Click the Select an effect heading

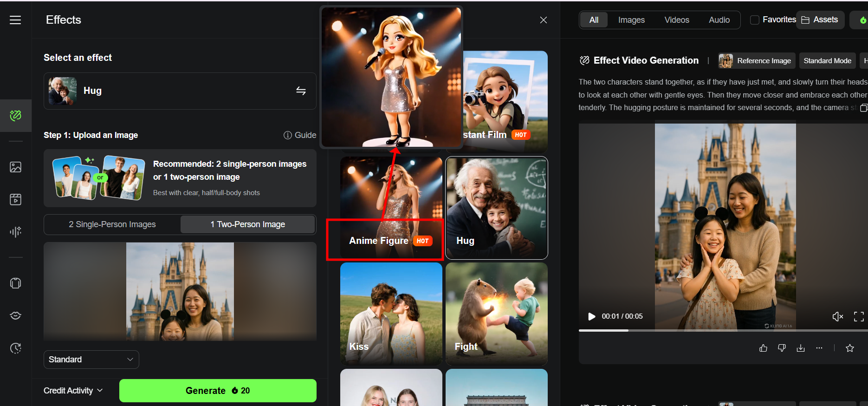point(78,58)
